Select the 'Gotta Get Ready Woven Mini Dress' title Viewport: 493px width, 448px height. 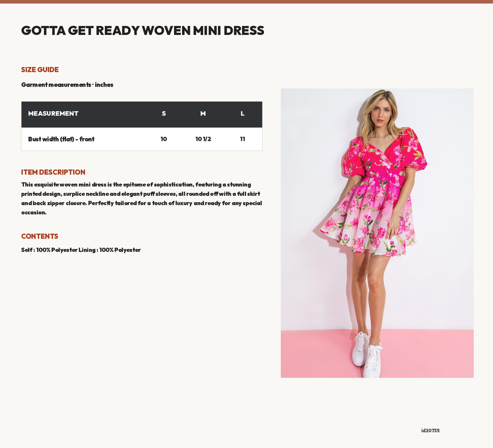[x=143, y=30]
